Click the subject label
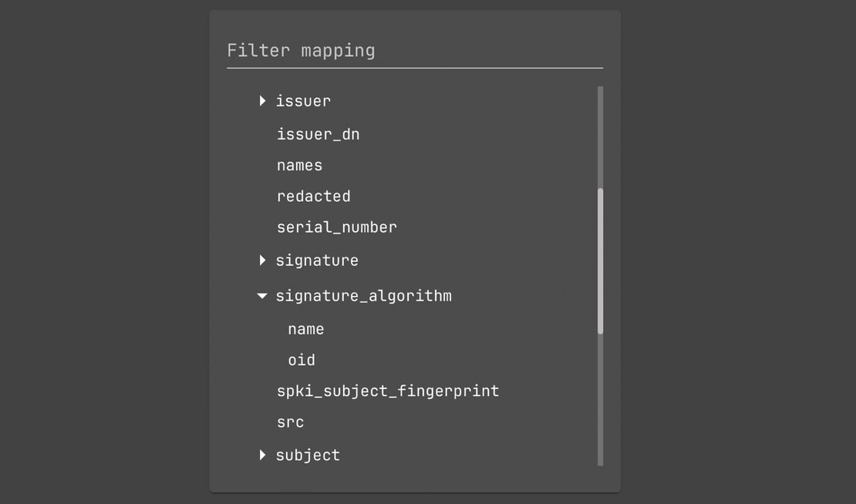Screen dimensions: 856x504 pyautogui.click(x=308, y=455)
